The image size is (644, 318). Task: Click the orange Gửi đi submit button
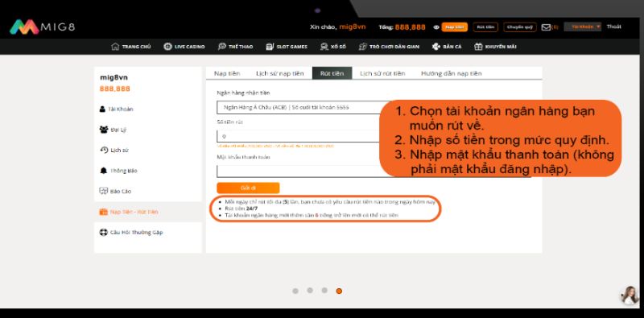[x=248, y=188]
